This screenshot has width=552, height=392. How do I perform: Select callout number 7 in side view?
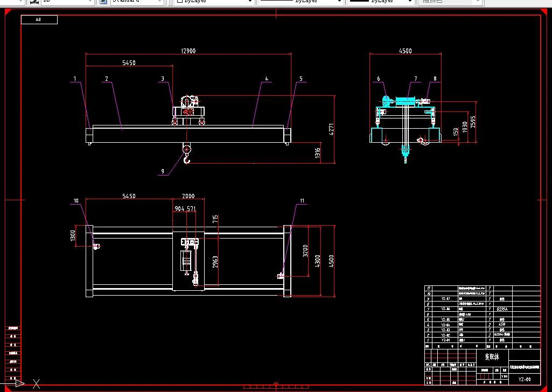pyautogui.click(x=416, y=79)
